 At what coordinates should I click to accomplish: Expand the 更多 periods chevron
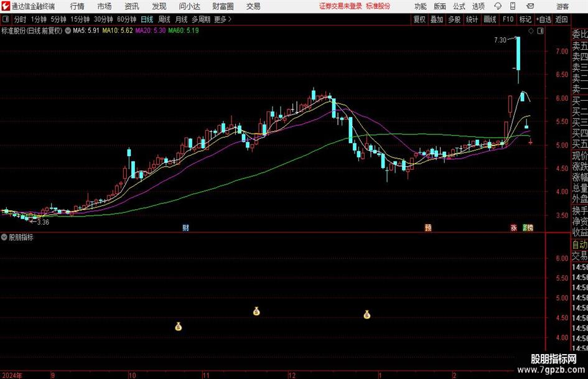[x=230, y=19]
